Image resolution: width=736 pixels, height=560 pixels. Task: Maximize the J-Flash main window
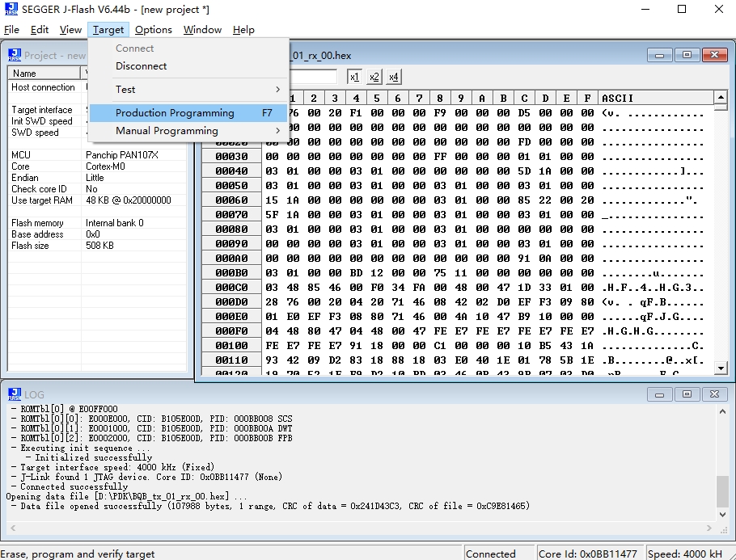pos(682,9)
